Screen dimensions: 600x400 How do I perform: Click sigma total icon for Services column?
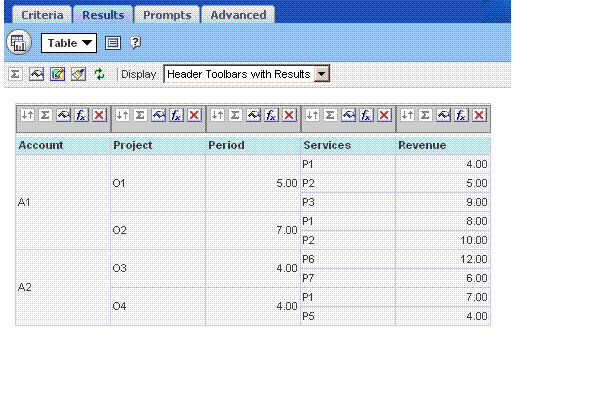coord(330,115)
